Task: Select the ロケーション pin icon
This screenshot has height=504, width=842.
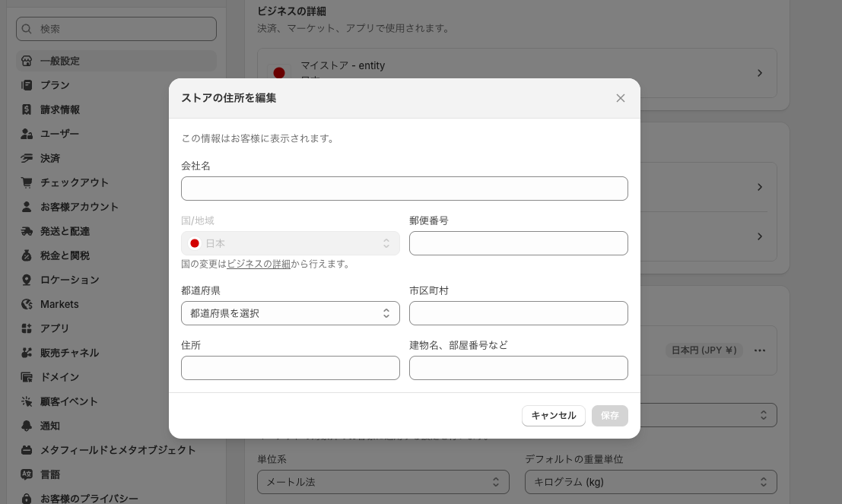Action: click(x=28, y=280)
